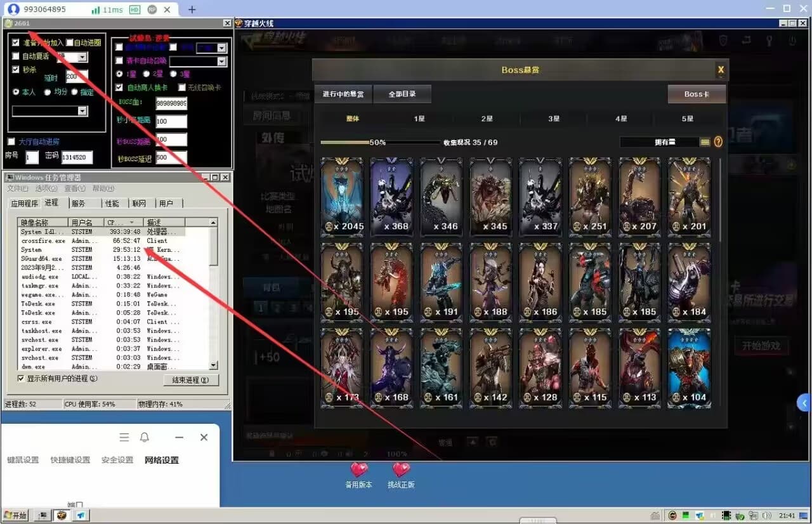Open the 联网 tab in Task Manager
Viewport: 812px width, 524px height.
(139, 203)
